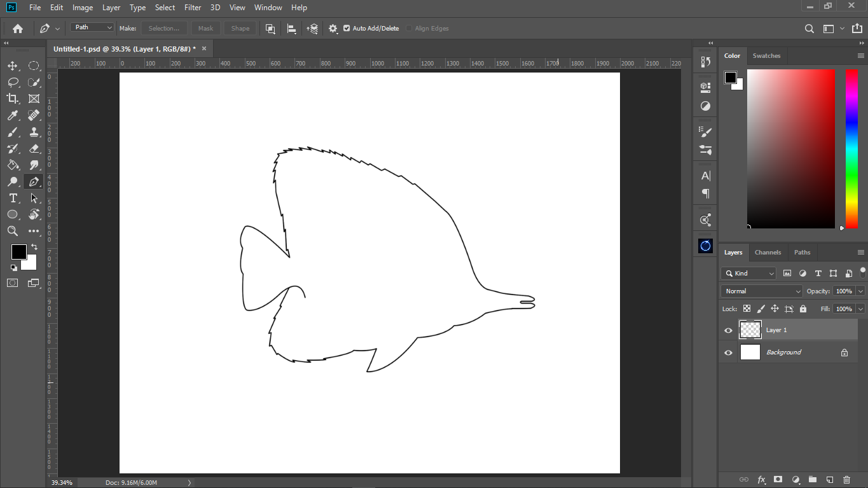Switch to the Swatches tab
This screenshot has width=868, height=488.
click(x=766, y=56)
